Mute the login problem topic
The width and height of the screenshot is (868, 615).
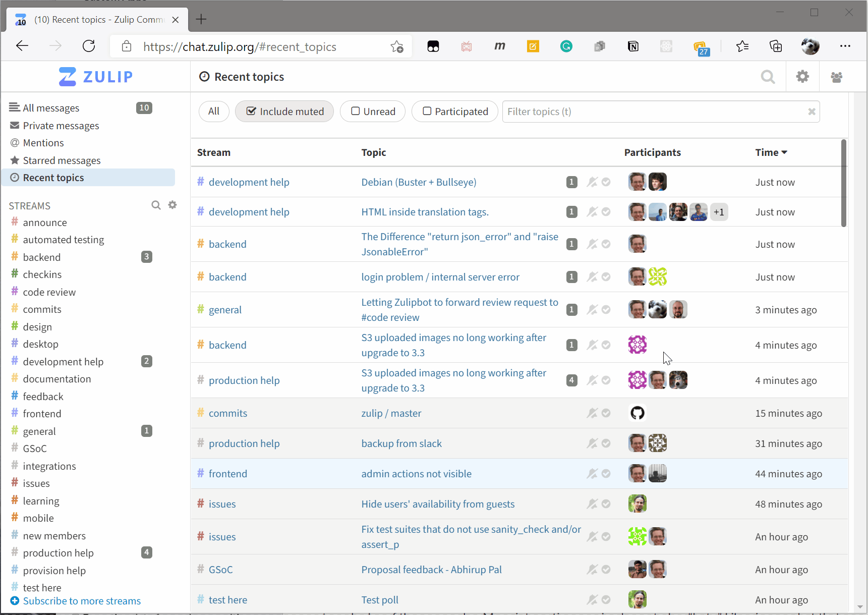point(592,277)
